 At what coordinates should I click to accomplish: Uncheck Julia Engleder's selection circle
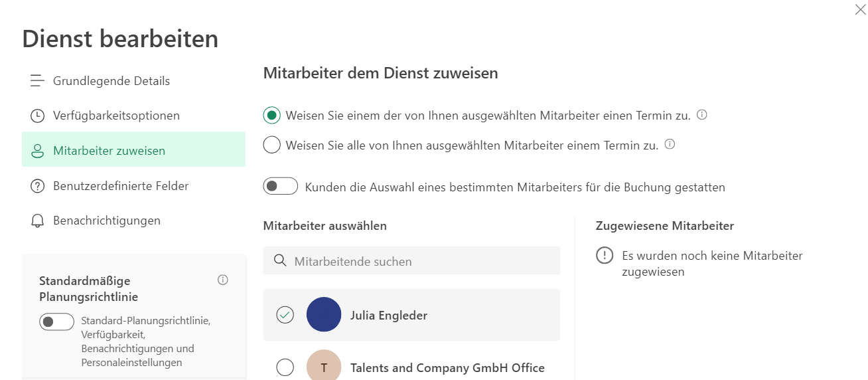[285, 315]
